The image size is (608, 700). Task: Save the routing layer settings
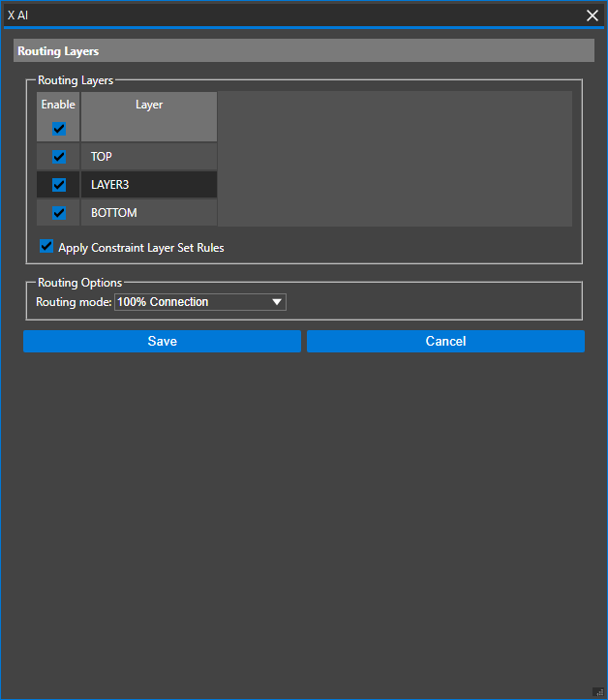[x=162, y=341]
